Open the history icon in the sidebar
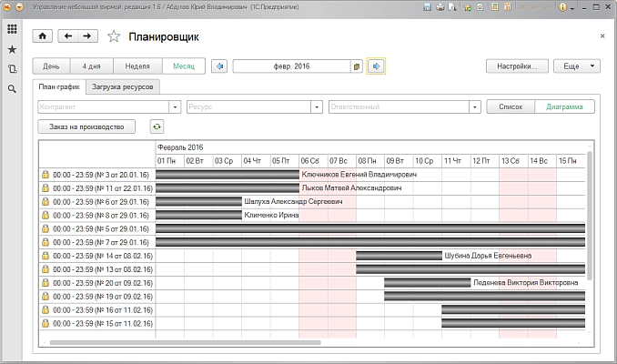The width and height of the screenshot is (617, 364). (x=12, y=69)
